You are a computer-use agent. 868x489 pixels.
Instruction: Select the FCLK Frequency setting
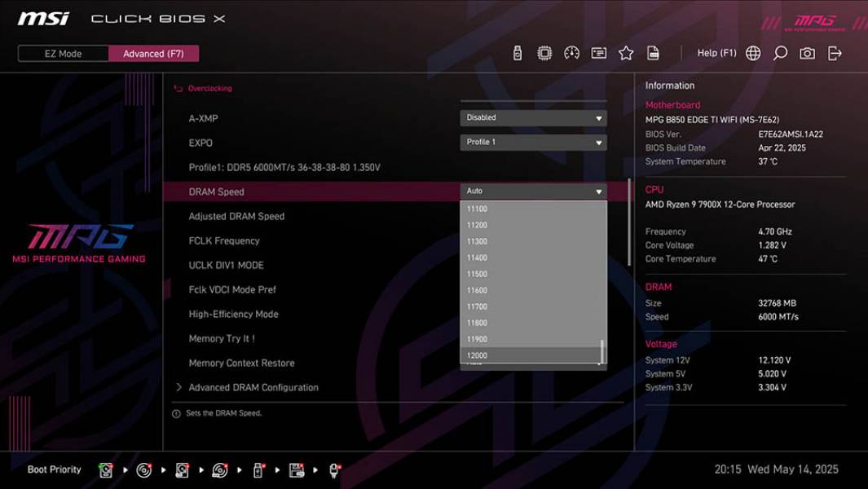pyautogui.click(x=224, y=241)
